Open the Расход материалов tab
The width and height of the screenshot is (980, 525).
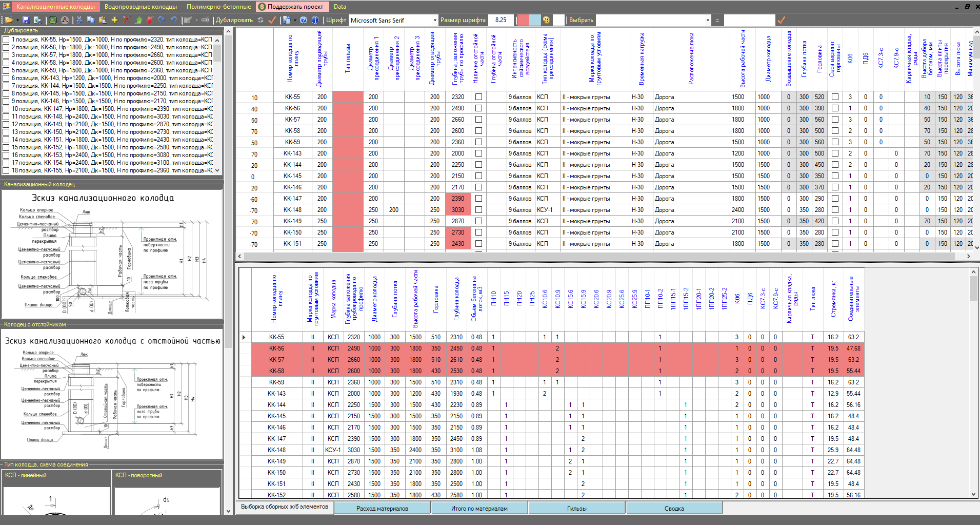click(382, 509)
